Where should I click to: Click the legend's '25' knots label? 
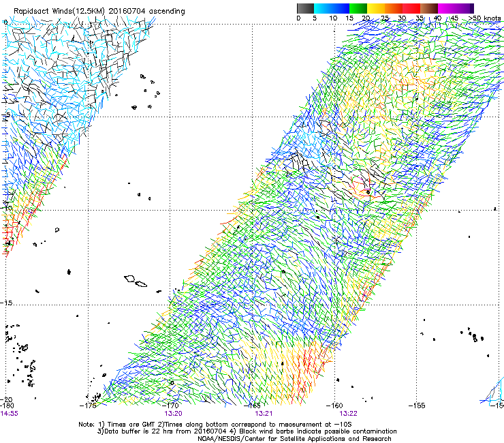(384, 18)
